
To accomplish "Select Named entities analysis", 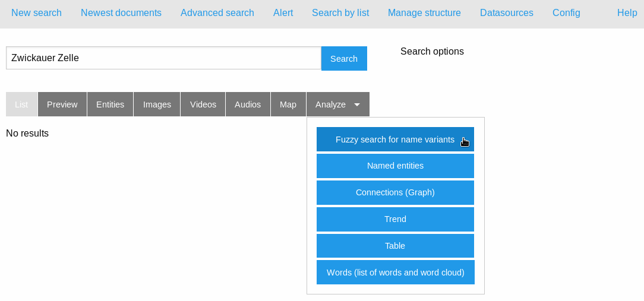I will coord(395,166).
